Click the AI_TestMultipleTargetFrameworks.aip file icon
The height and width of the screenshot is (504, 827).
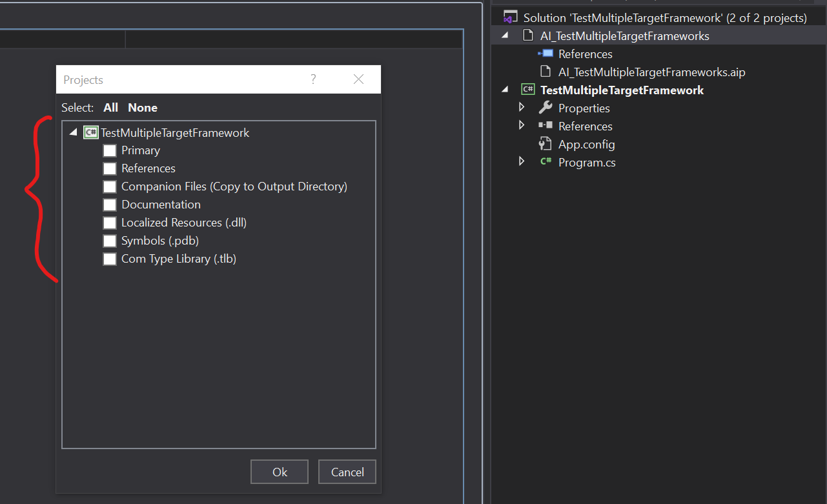point(546,72)
